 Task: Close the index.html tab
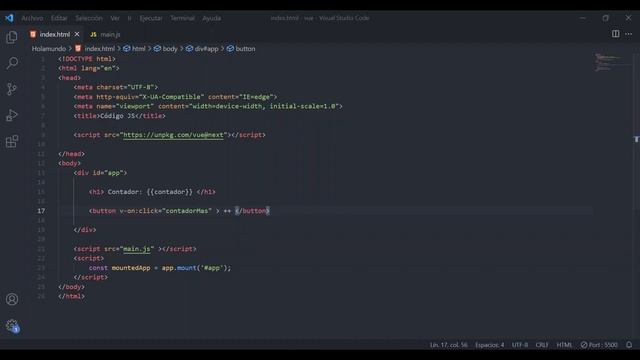(x=77, y=34)
